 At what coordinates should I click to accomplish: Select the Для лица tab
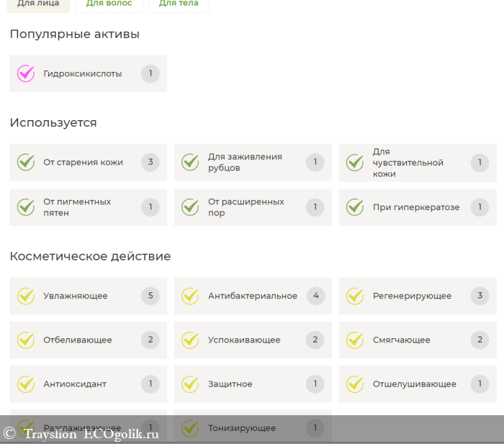(x=39, y=4)
